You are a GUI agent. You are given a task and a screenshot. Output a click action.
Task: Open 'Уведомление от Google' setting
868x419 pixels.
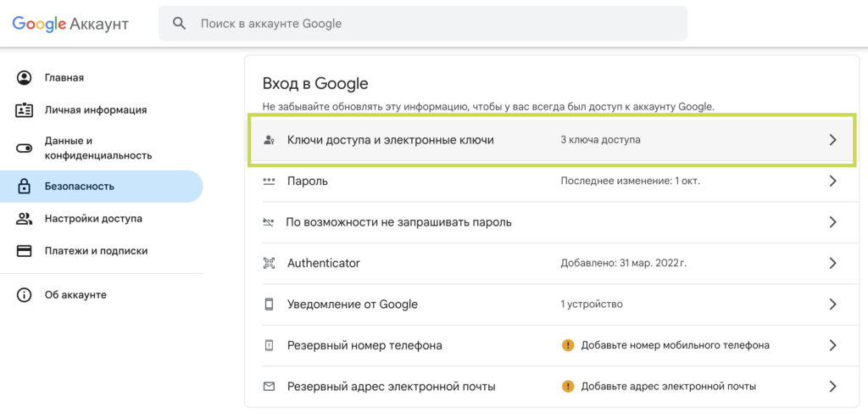coord(552,304)
